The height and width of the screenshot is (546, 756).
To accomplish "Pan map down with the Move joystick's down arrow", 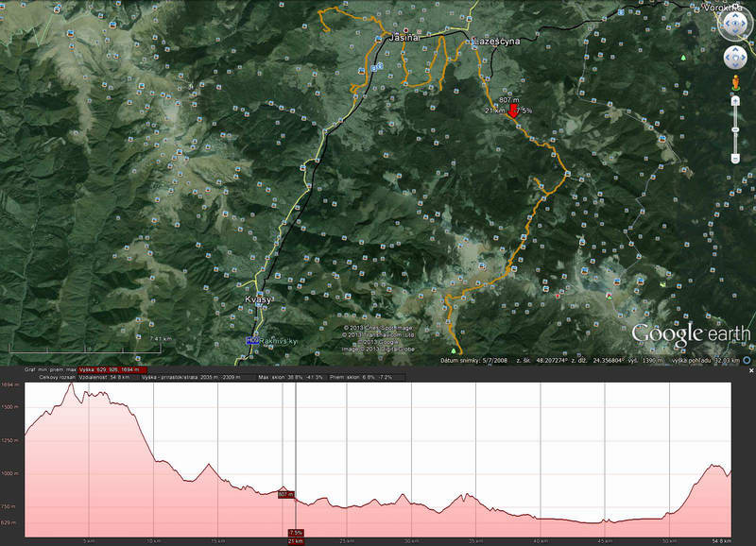I will [735, 66].
